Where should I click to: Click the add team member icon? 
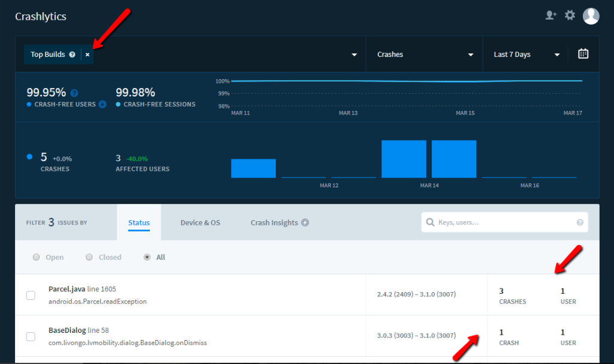[550, 16]
